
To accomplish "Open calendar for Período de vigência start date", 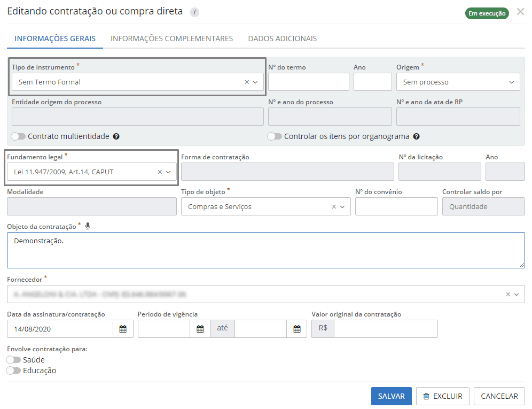I will [200, 329].
